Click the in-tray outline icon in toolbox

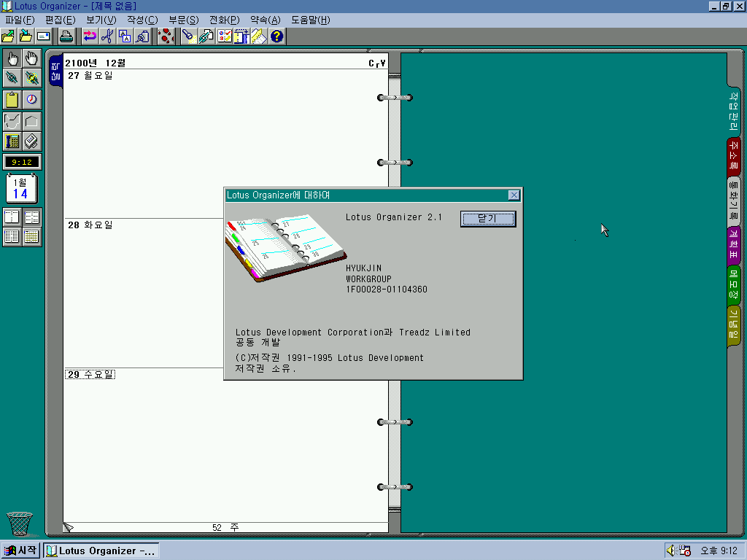coord(12,122)
